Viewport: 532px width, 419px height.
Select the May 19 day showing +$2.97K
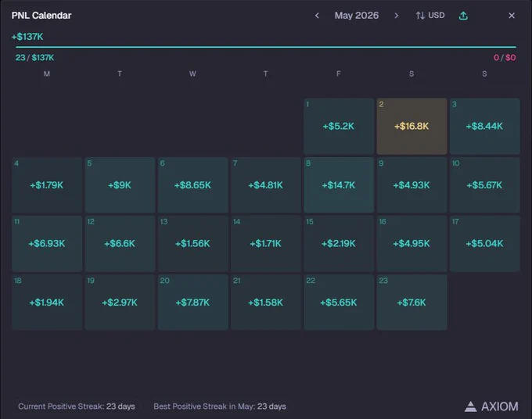click(120, 303)
